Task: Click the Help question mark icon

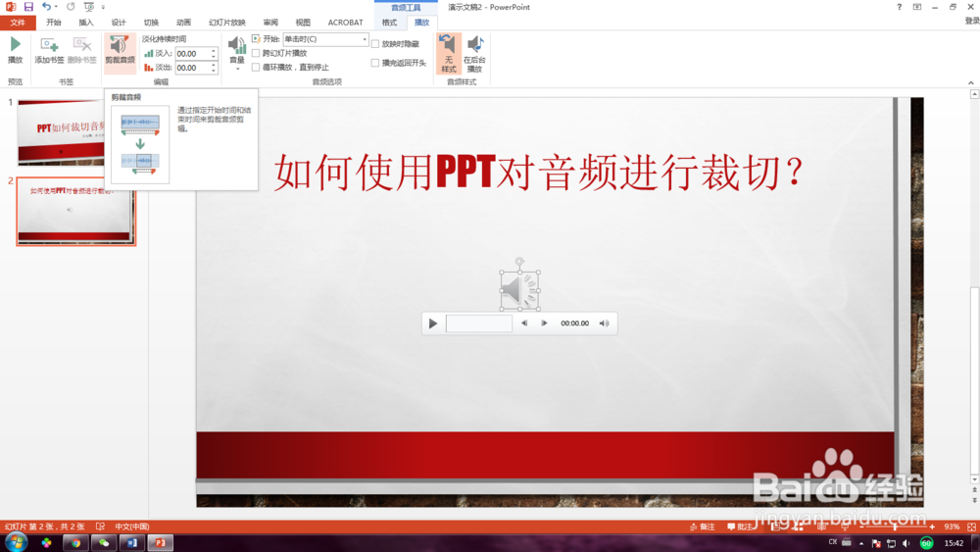Action: tap(899, 7)
